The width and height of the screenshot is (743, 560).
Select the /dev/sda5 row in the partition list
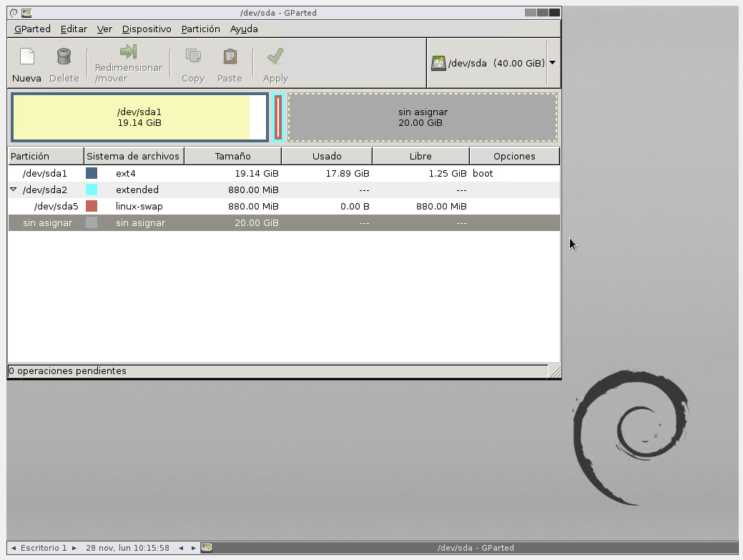tap(284, 206)
